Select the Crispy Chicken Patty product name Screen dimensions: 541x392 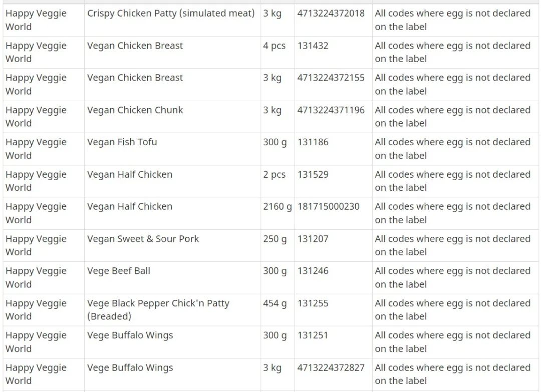[171, 14]
